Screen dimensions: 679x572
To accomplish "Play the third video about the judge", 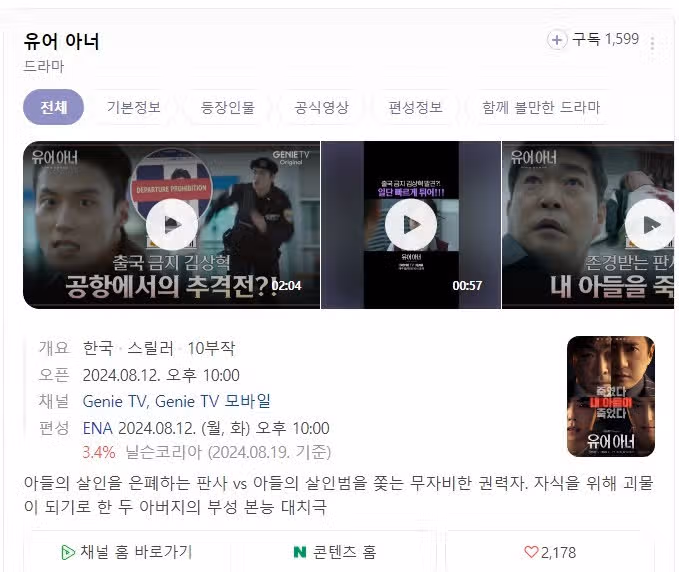I will (588, 224).
